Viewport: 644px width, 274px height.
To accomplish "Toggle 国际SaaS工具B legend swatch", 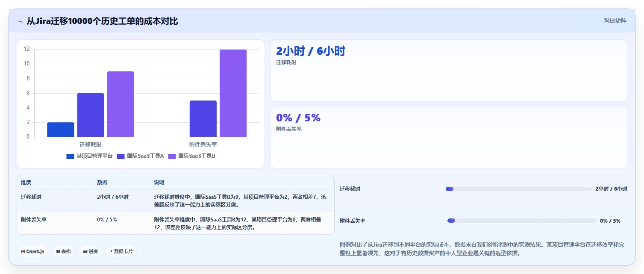I will point(172,156).
